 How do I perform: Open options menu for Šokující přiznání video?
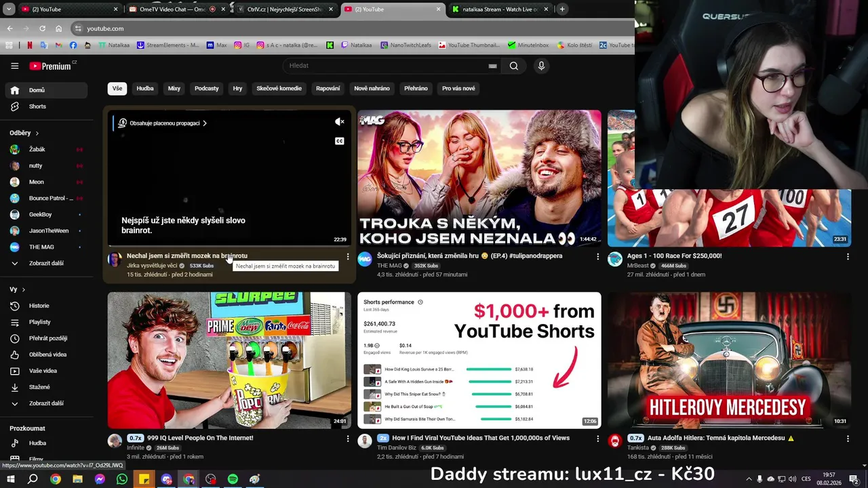point(597,257)
